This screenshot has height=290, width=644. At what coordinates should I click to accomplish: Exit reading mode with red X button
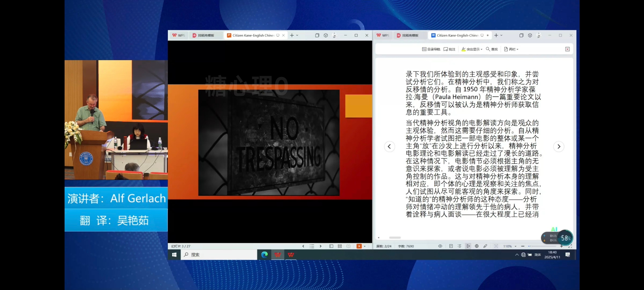coord(567,49)
